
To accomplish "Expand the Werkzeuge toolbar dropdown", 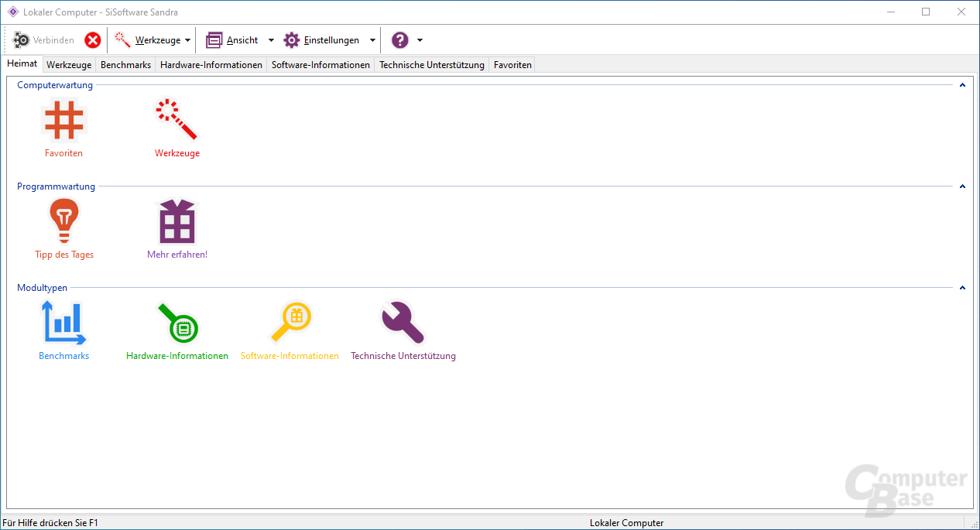I will tap(186, 39).
